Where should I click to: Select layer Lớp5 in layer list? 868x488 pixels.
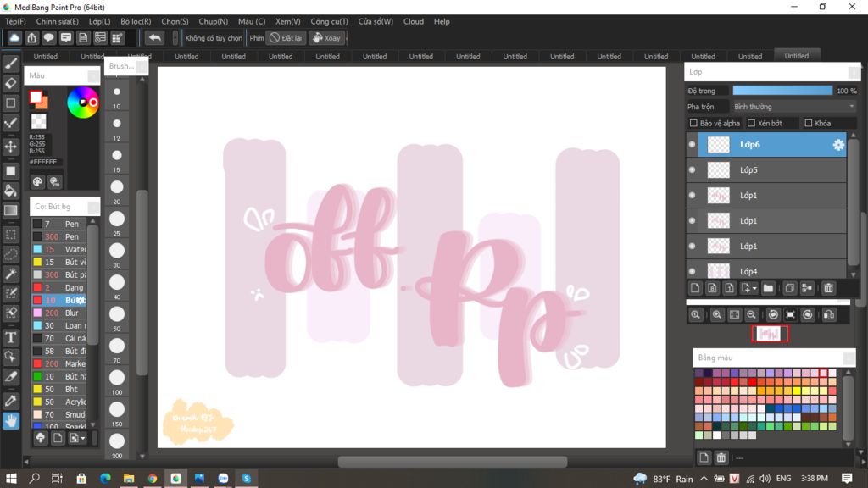click(x=772, y=169)
